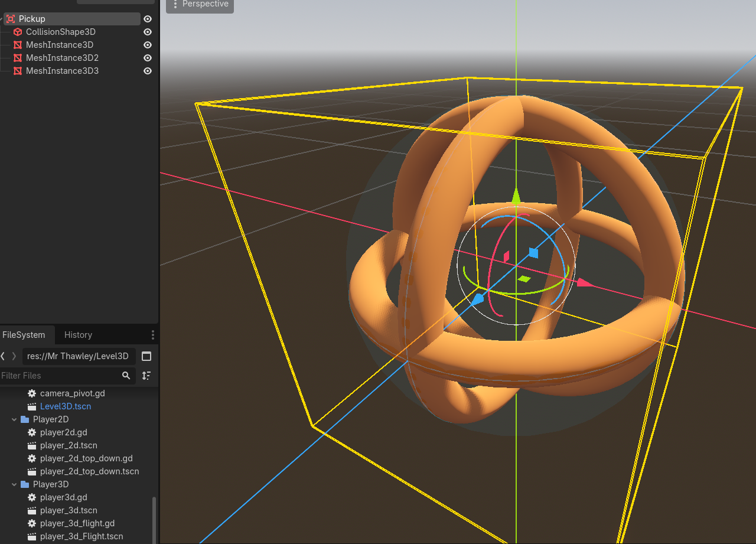Click the MeshInstance3D node icon
756x544 pixels.
18,45
